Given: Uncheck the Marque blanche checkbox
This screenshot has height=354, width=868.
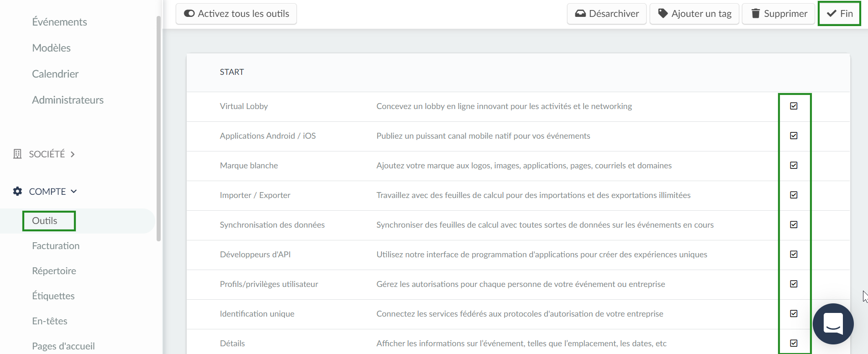Looking at the screenshot, I should click(794, 165).
